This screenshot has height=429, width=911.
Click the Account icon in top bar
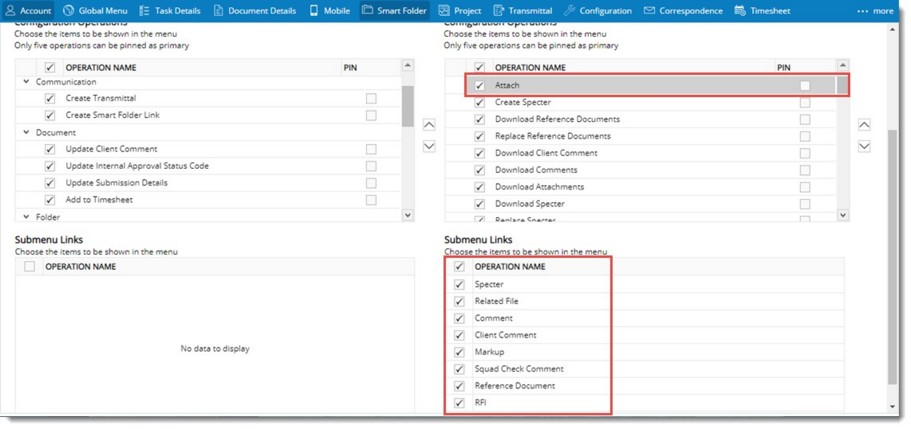[x=10, y=11]
